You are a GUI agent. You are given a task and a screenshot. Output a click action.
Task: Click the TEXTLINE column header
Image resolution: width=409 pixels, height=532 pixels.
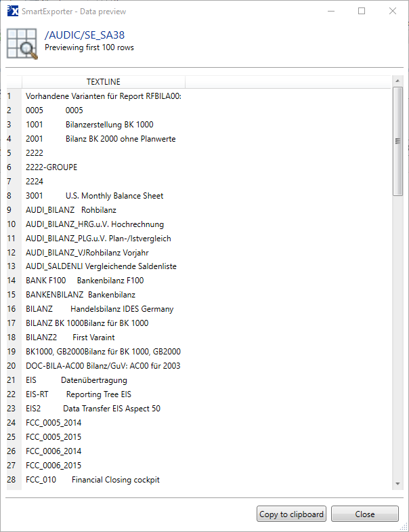pyautogui.click(x=104, y=82)
